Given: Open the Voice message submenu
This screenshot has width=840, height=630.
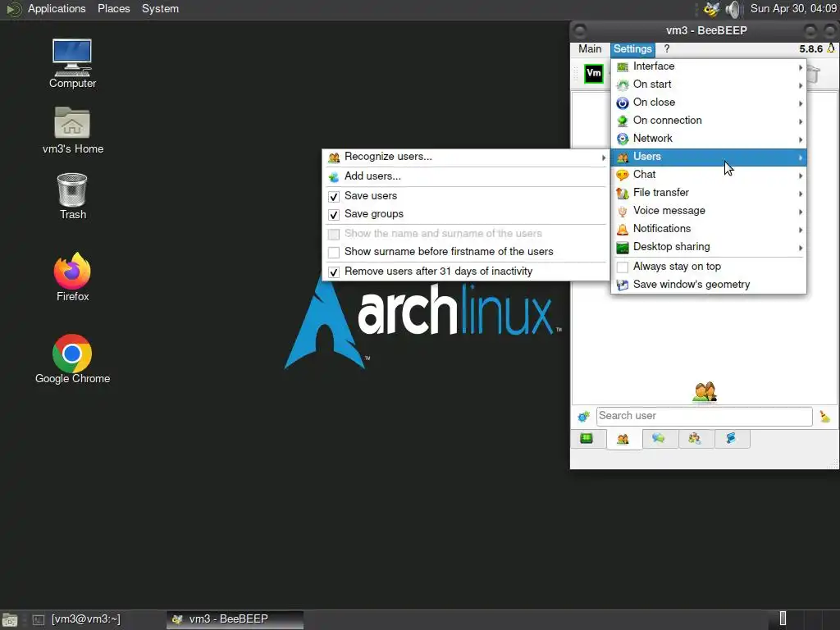Looking at the screenshot, I should click(708, 211).
